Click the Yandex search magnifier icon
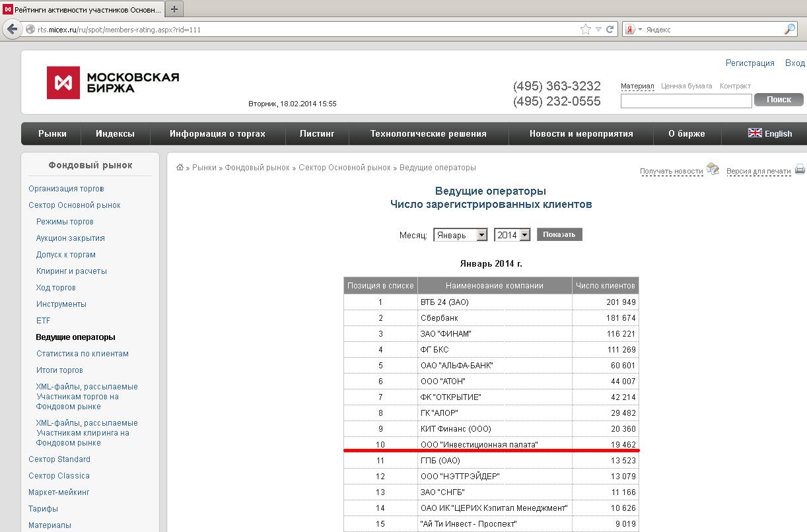Image resolution: width=807 pixels, height=532 pixels. tap(790, 29)
